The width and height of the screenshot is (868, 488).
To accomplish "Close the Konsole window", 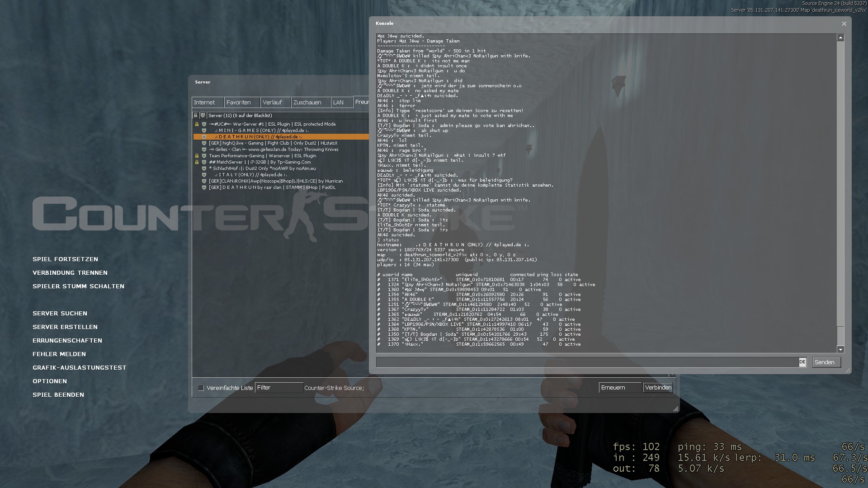I will pyautogui.click(x=844, y=24).
